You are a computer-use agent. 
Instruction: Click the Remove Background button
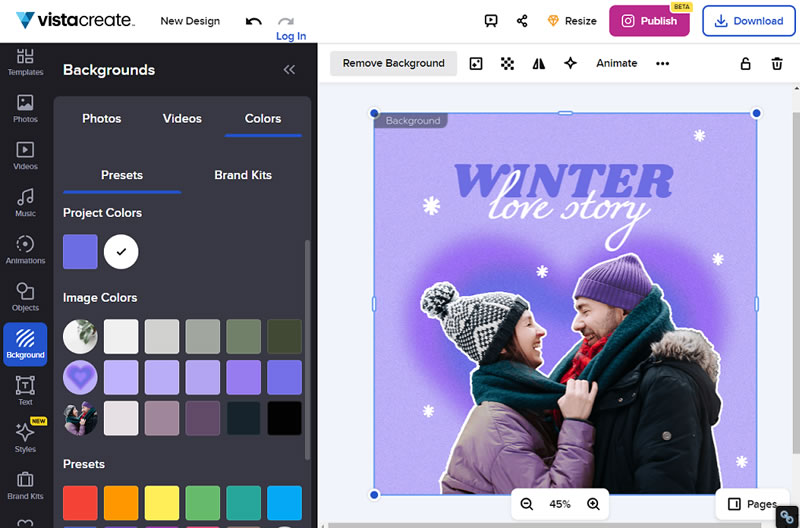point(393,63)
